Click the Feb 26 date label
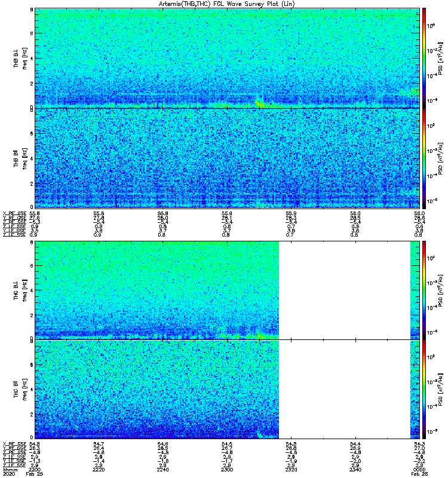The height and width of the screenshot is (478, 448). tap(419, 474)
